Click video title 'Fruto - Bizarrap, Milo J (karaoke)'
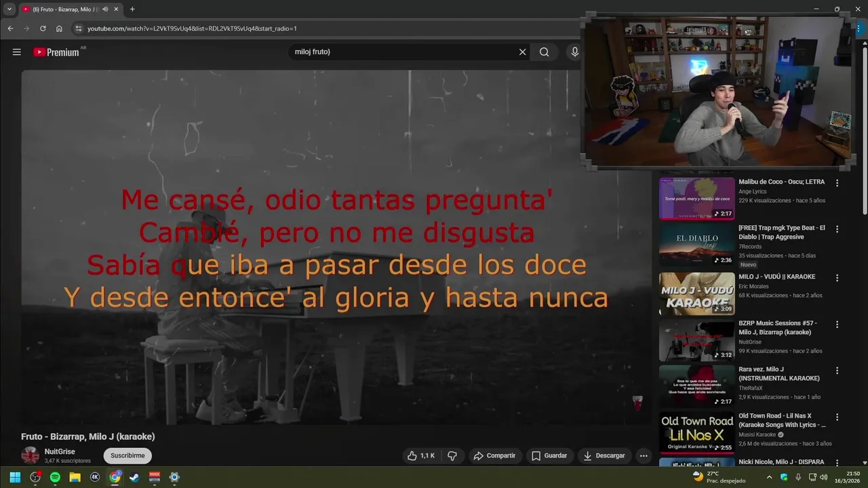This screenshot has width=868, height=488. 88,436
